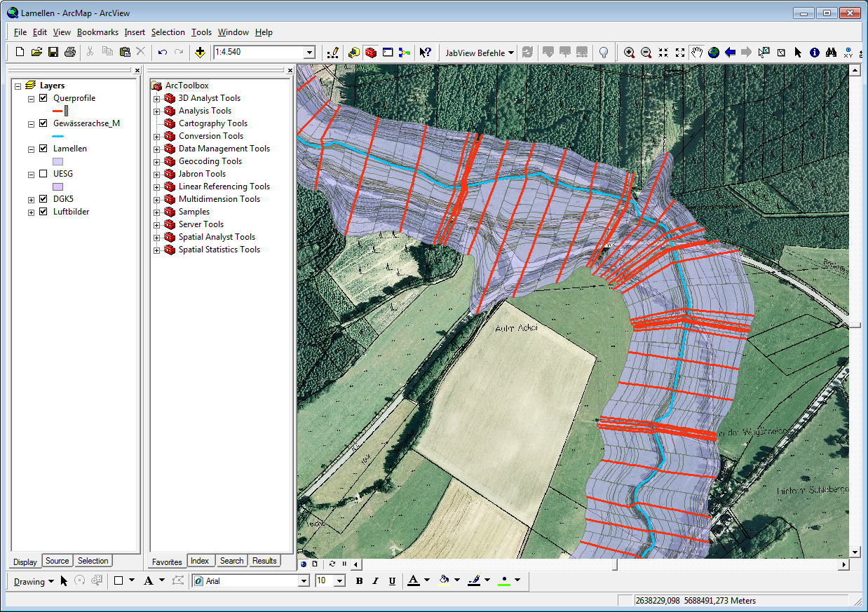Enable the UESG layer checkbox
Image resolution: width=868 pixels, height=612 pixels.
(x=43, y=174)
